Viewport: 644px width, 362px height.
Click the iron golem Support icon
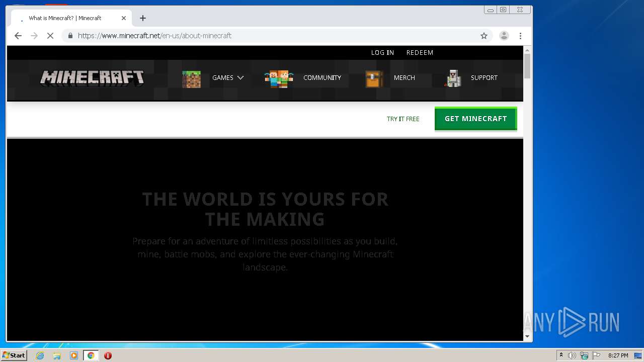(x=454, y=78)
